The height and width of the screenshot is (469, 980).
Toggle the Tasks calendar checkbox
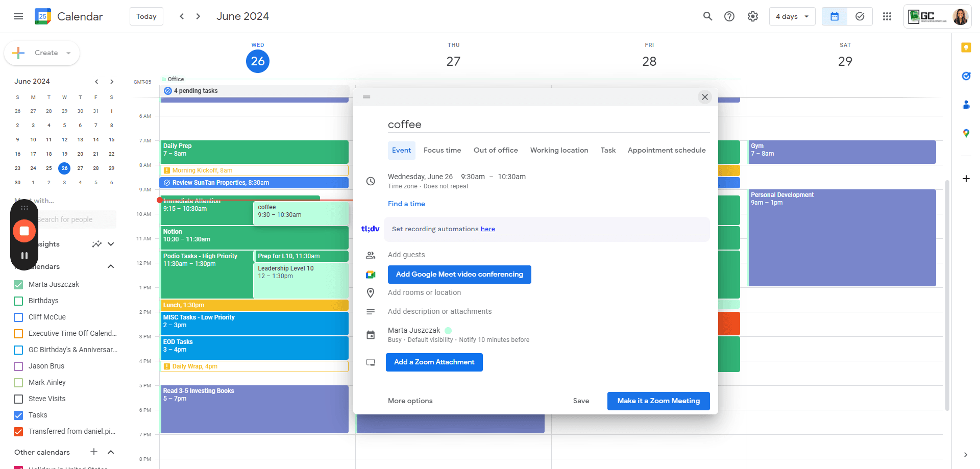click(x=18, y=415)
